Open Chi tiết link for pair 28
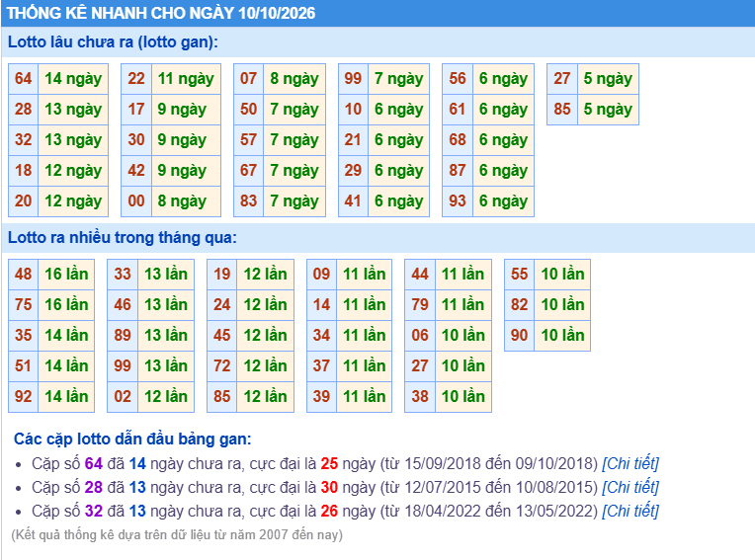The height and width of the screenshot is (560, 755). pyautogui.click(x=630, y=487)
